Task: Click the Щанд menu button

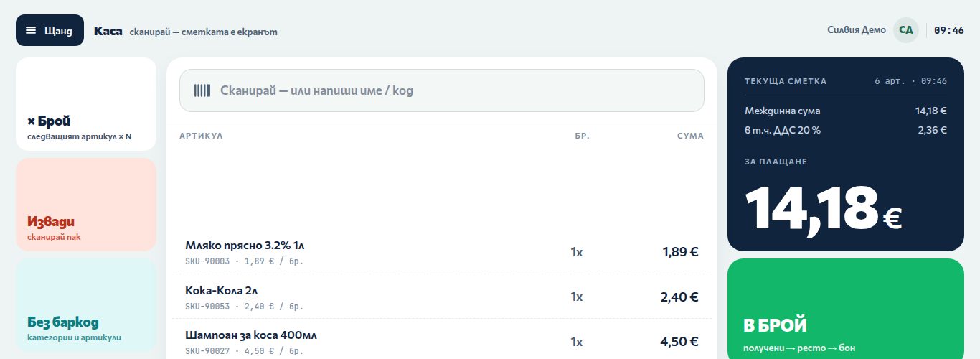Action: click(50, 30)
